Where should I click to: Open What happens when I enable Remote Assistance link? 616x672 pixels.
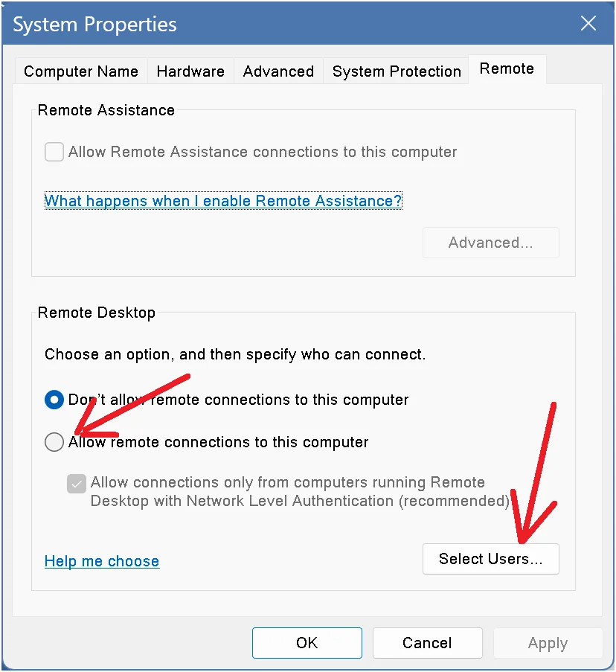(x=223, y=201)
